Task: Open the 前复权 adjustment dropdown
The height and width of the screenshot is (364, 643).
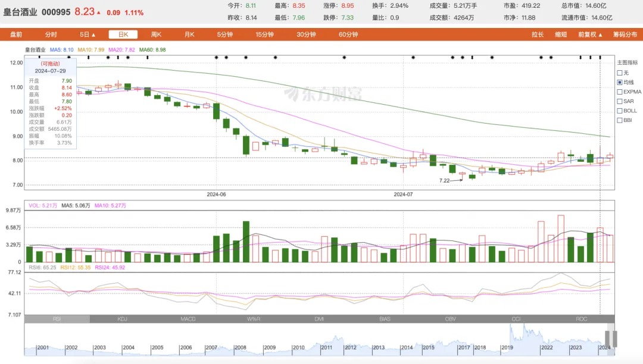Action: tap(590, 34)
